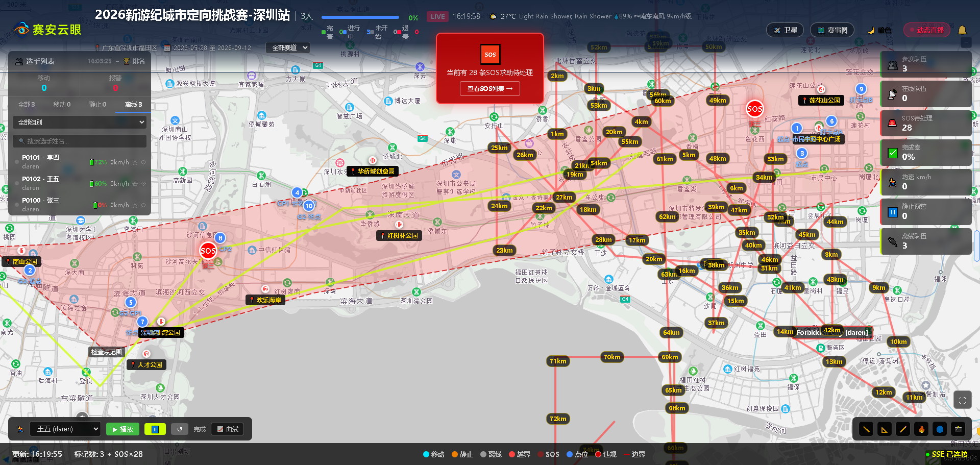Click the plug icon on 离线队伍 card
The height and width of the screenshot is (465, 980).
point(893,241)
